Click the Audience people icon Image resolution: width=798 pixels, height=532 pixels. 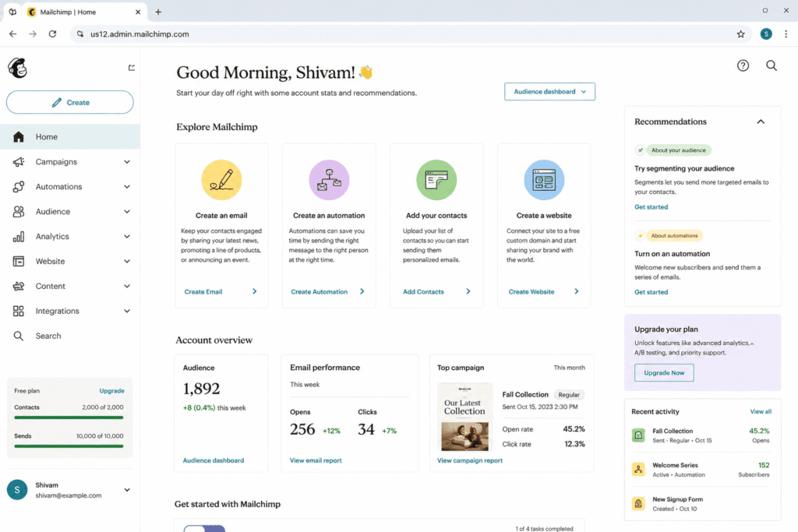[19, 212]
